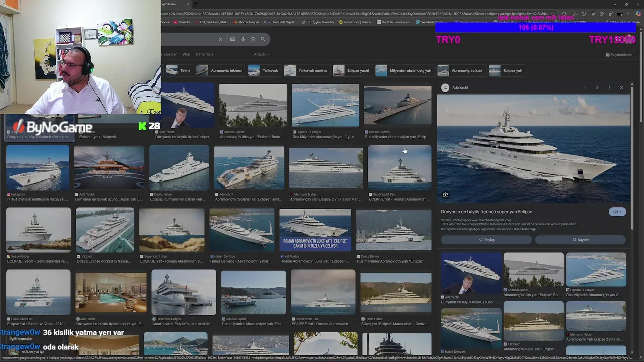Select the Abramoviç eclipse filter chip
The width and height of the screenshot is (644, 362).
coord(461,71)
